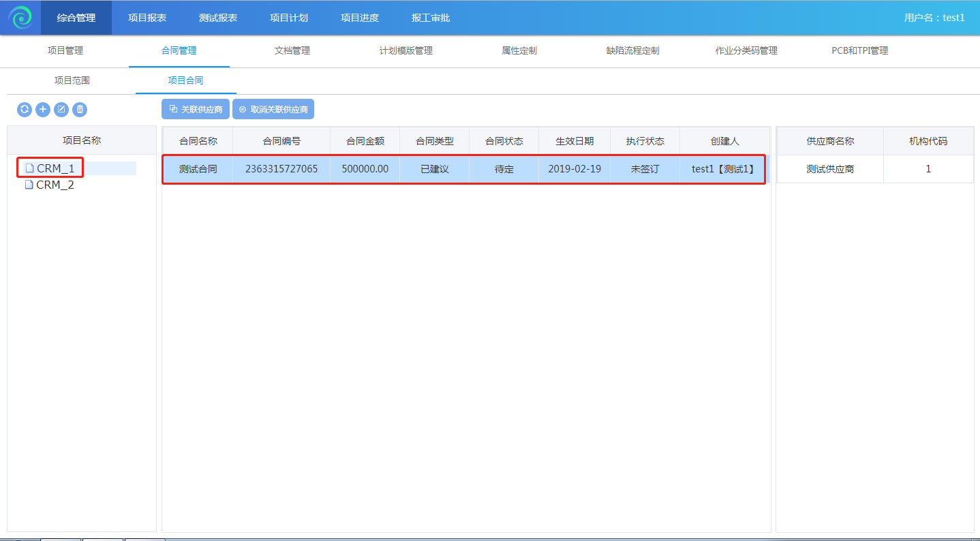Open the 项目报表 top menu

click(147, 18)
